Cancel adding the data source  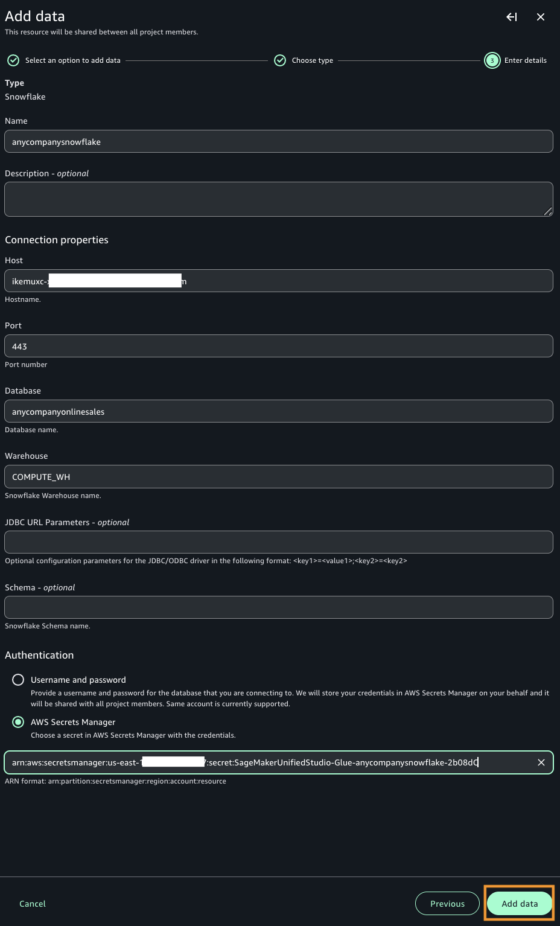[33, 904]
